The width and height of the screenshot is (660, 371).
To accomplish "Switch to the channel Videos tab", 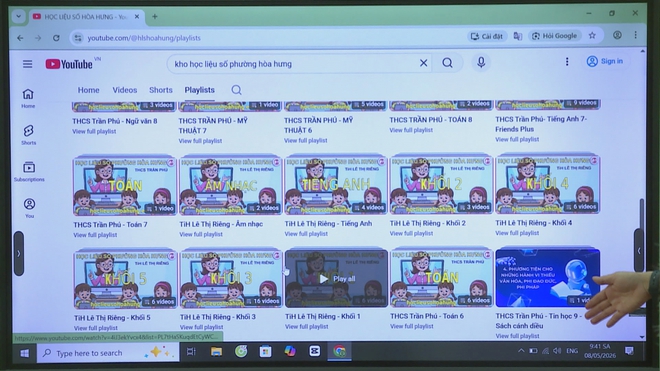I will pos(125,90).
